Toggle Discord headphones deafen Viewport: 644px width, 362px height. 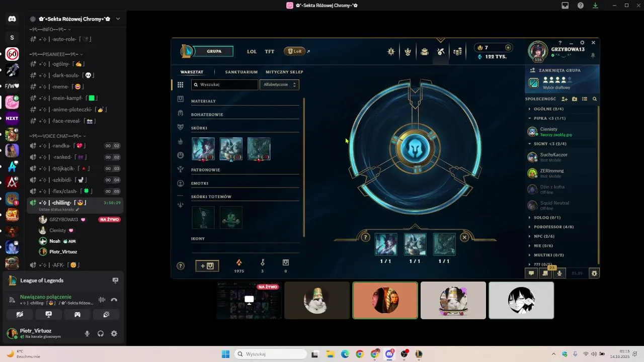(101, 333)
